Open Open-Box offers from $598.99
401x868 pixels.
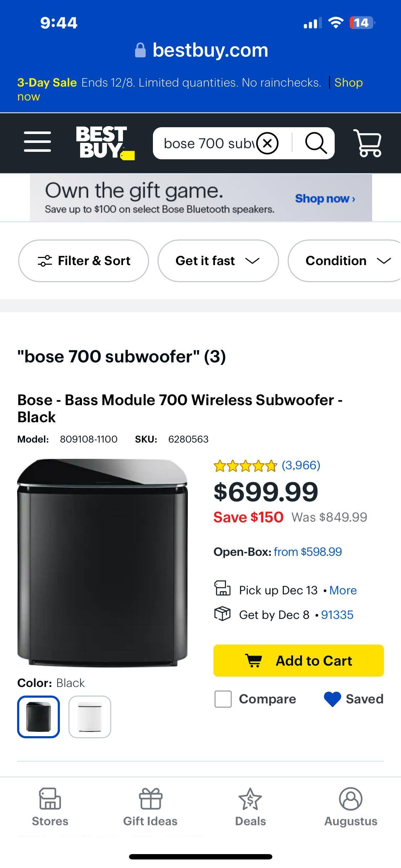307,552
